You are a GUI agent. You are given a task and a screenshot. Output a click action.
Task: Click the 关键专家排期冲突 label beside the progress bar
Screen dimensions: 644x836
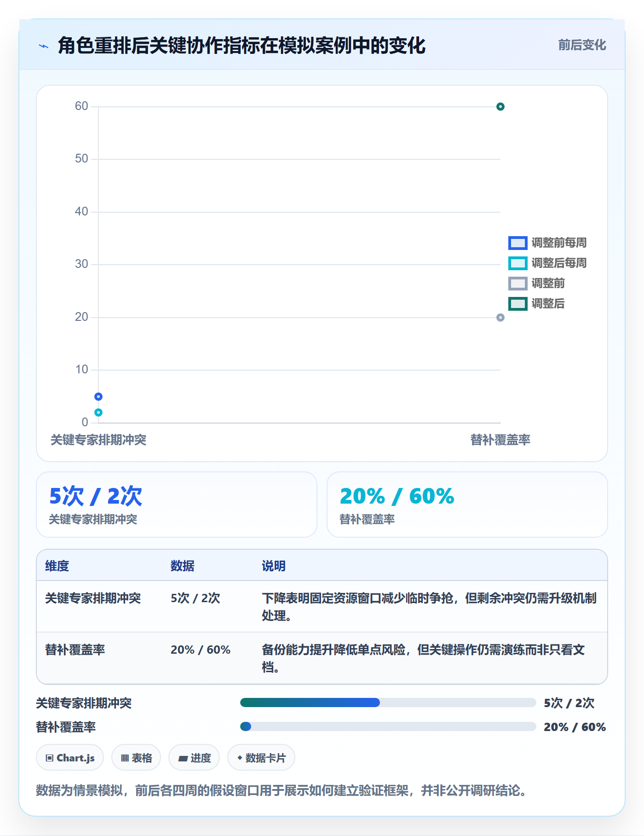[x=84, y=703]
